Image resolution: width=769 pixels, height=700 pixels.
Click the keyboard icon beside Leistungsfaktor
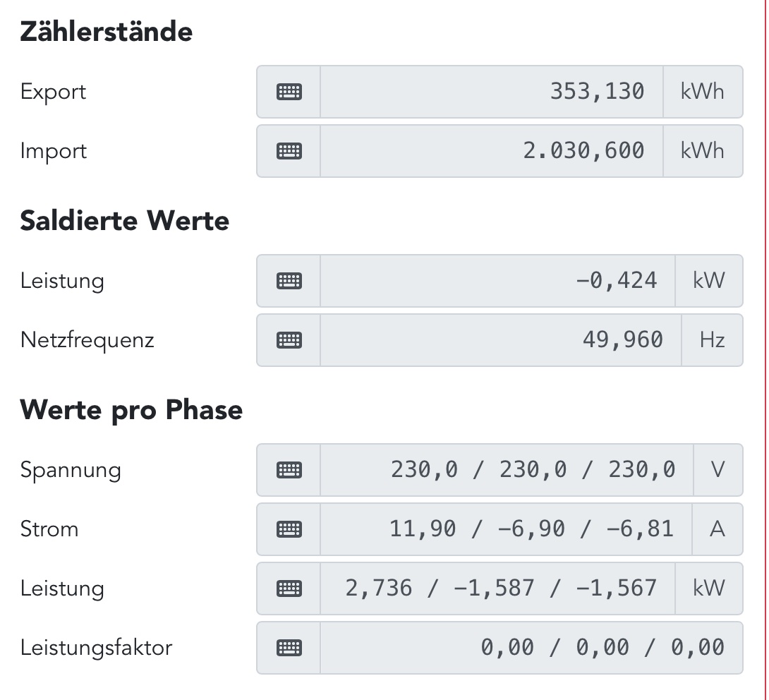click(x=289, y=648)
